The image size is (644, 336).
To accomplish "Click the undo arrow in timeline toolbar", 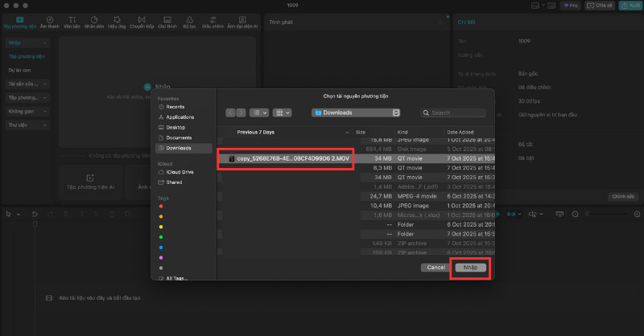I will coord(35,214).
